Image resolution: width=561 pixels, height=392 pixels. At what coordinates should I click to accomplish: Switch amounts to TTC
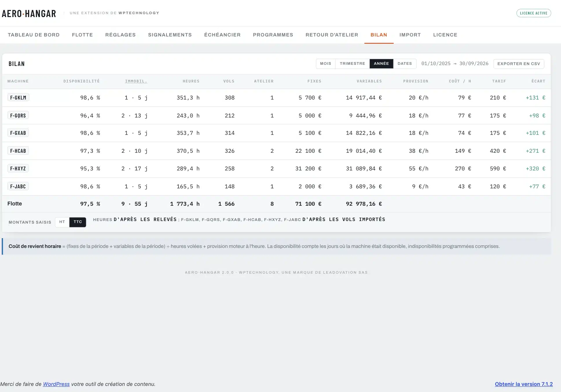(x=78, y=222)
